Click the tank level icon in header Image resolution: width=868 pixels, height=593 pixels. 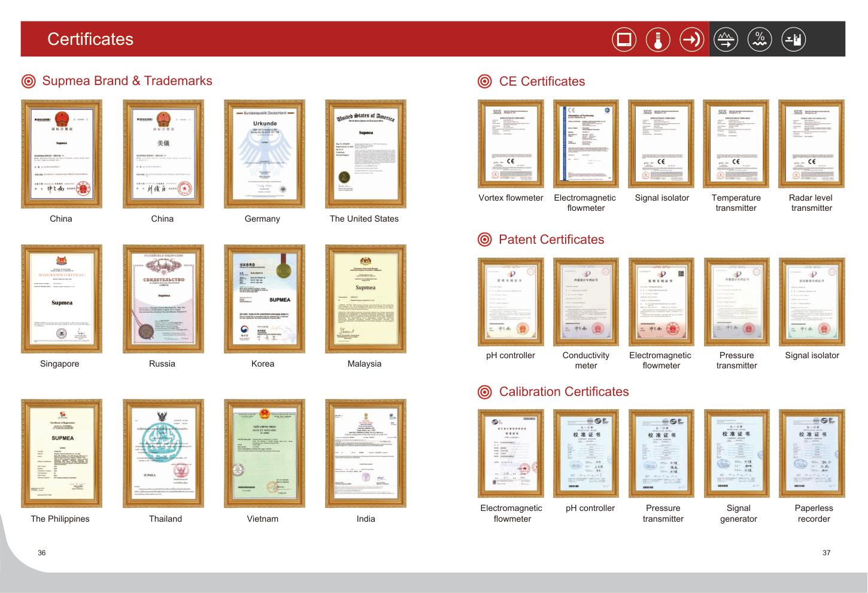(x=794, y=40)
